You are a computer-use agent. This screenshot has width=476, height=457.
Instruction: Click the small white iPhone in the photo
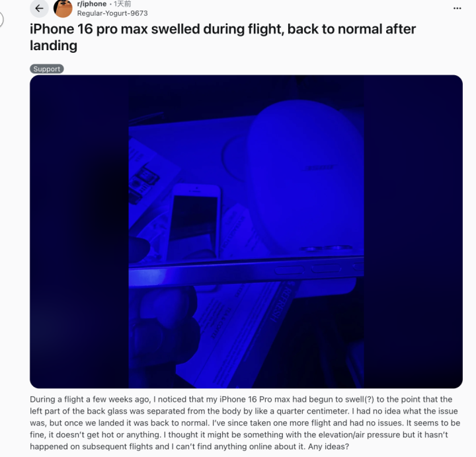tap(194, 223)
